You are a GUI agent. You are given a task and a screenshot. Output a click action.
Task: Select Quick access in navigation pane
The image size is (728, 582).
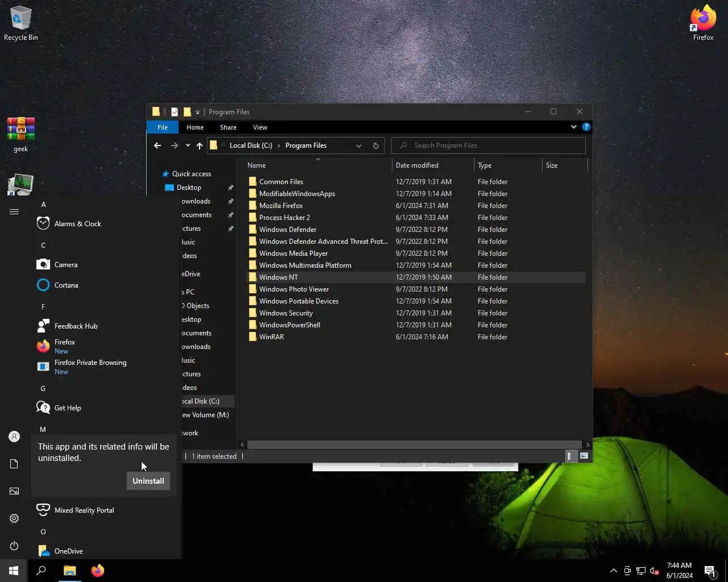pyautogui.click(x=192, y=174)
